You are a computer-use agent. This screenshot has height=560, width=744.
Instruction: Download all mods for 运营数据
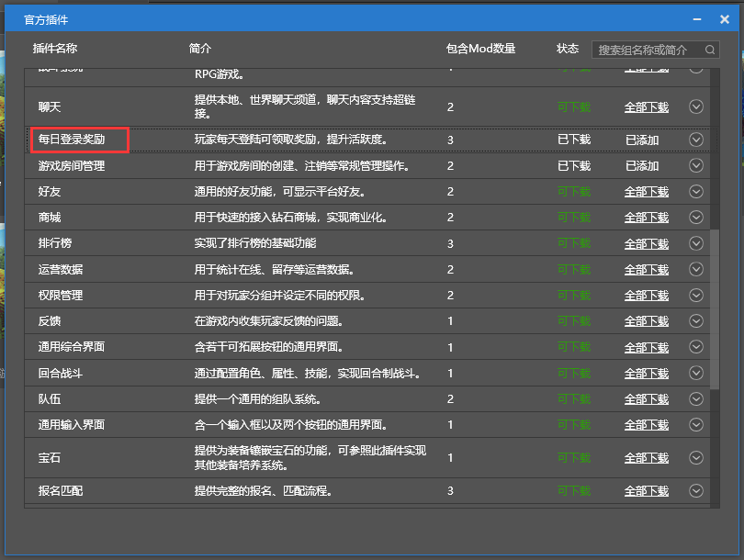click(646, 270)
